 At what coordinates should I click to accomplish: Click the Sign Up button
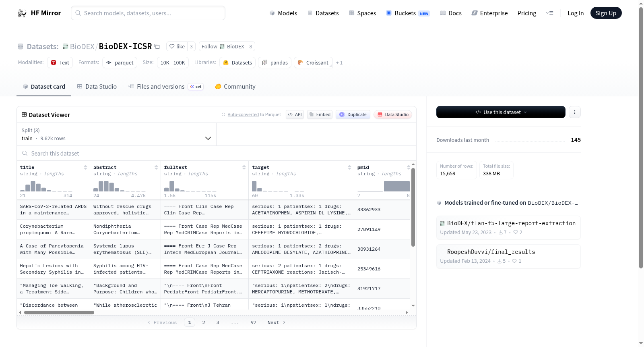click(x=606, y=13)
